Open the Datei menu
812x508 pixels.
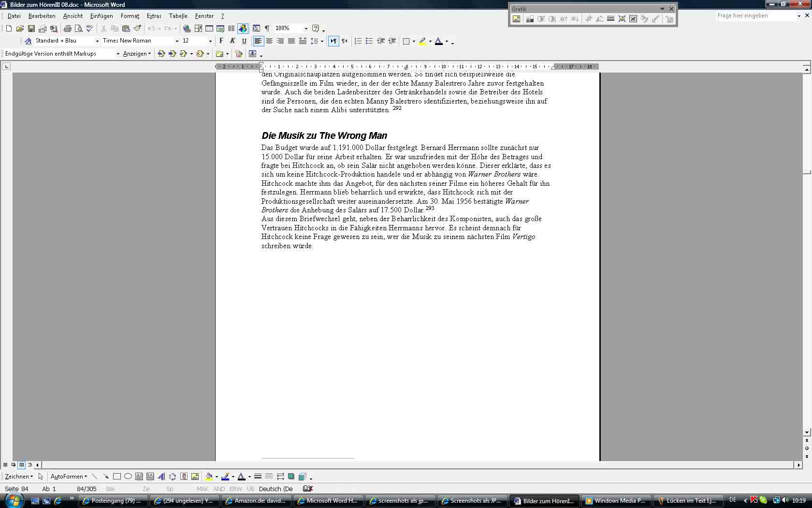[14, 16]
